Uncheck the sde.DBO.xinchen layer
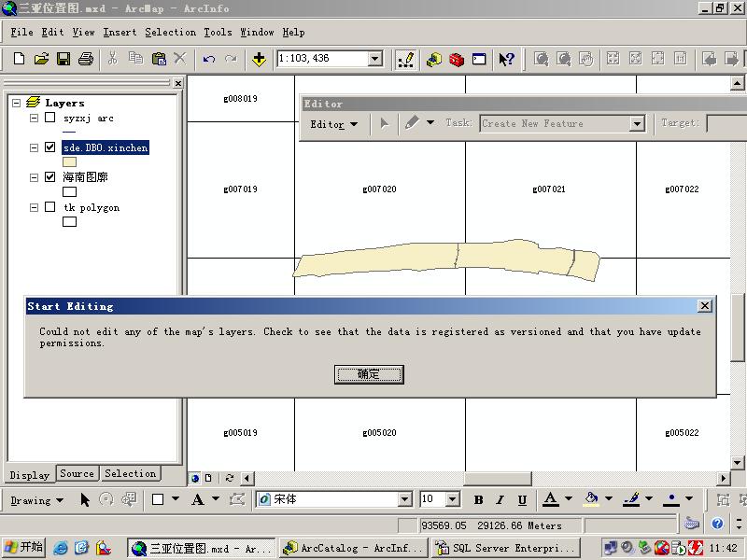Screen dimensions: 747x560 pyautogui.click(x=50, y=147)
